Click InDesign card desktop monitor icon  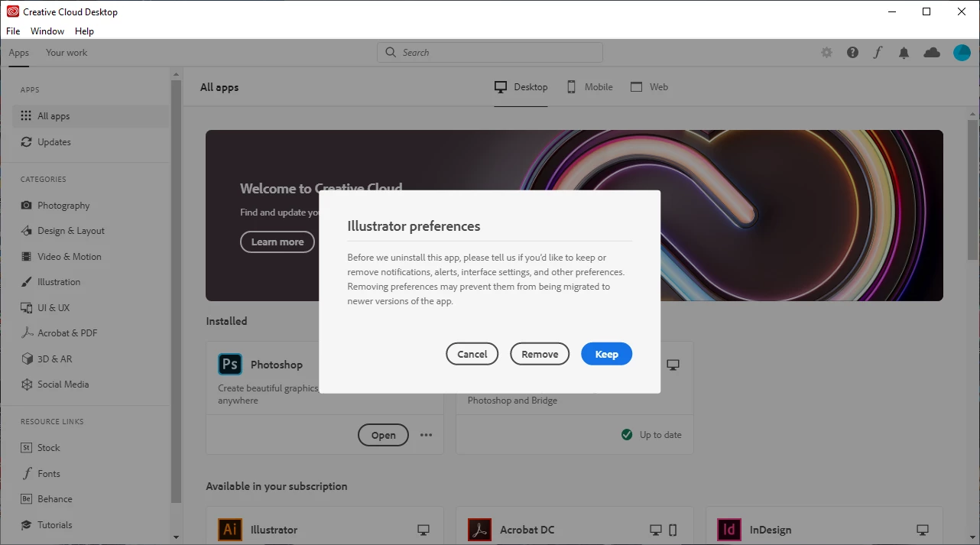point(923,530)
